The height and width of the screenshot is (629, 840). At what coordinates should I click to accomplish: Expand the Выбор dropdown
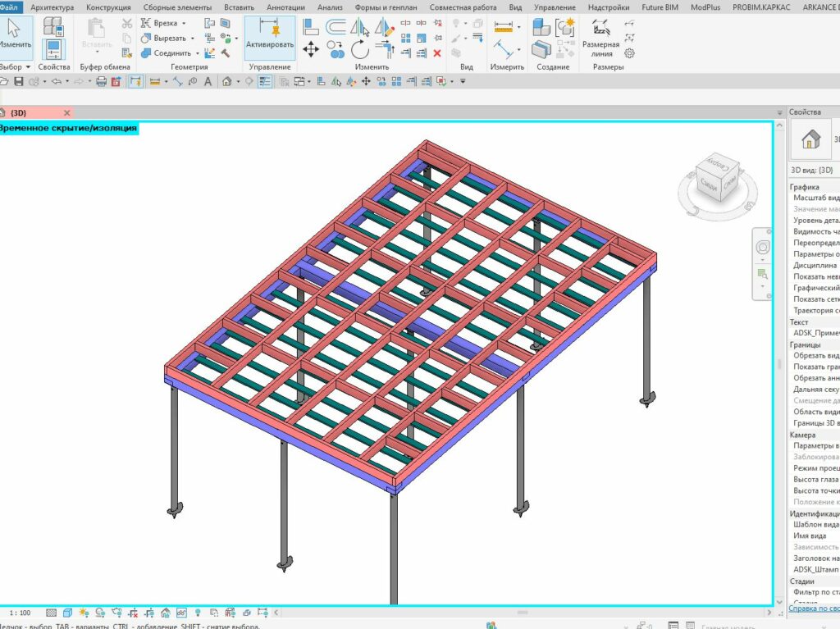point(26,66)
